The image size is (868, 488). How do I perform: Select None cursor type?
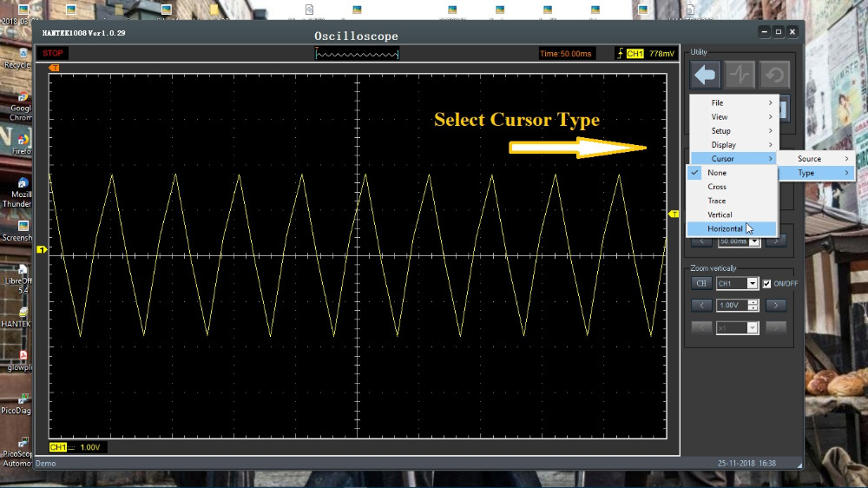(717, 173)
